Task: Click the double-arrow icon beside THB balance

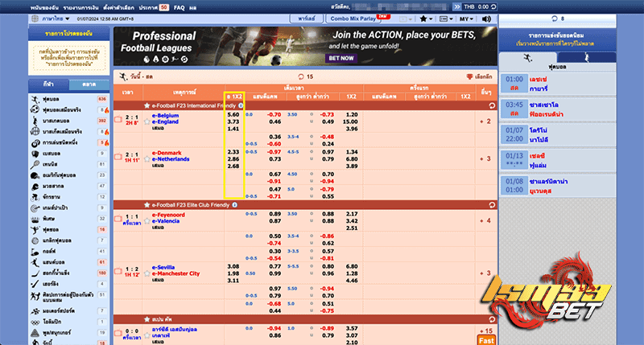Action: pos(456,7)
